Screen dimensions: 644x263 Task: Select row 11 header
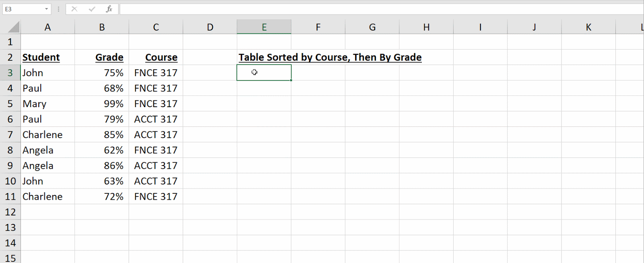(x=10, y=197)
